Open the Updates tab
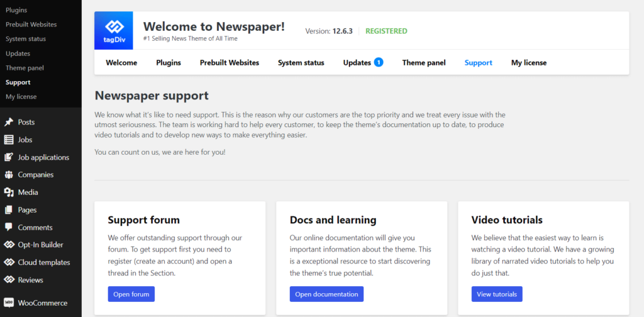 coord(357,63)
